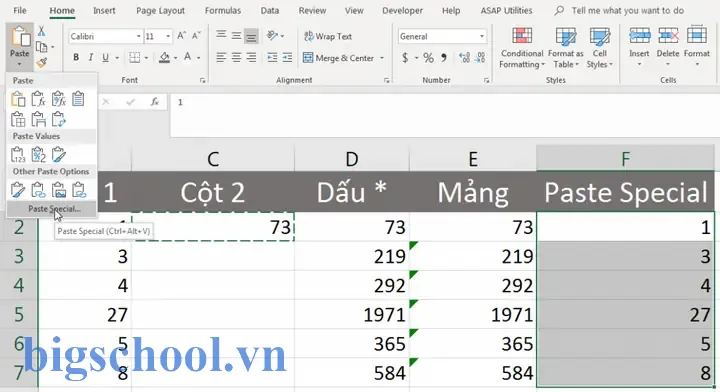
Task: Click the Decrease Indent icon
Action: coord(272,57)
